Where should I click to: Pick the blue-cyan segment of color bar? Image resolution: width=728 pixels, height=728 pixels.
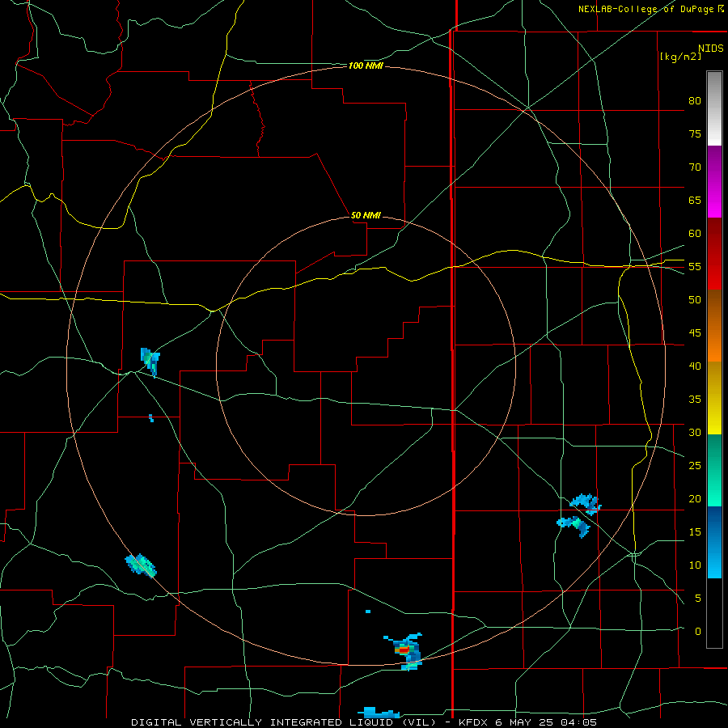pyautogui.click(x=714, y=542)
